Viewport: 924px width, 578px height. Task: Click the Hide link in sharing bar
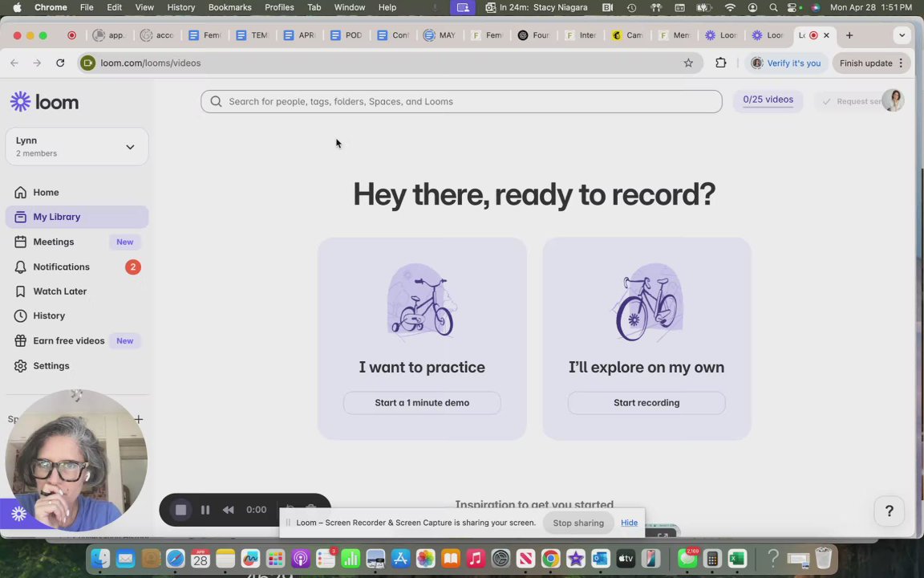tap(629, 523)
